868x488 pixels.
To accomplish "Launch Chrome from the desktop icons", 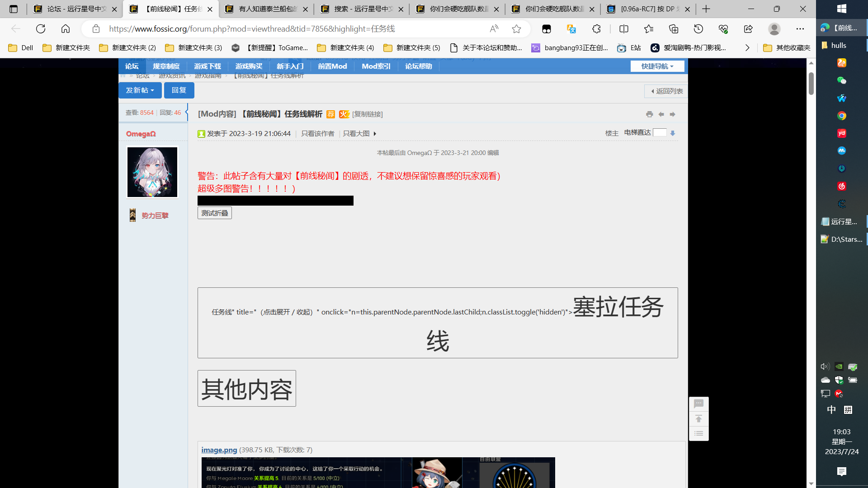I will click(x=841, y=116).
